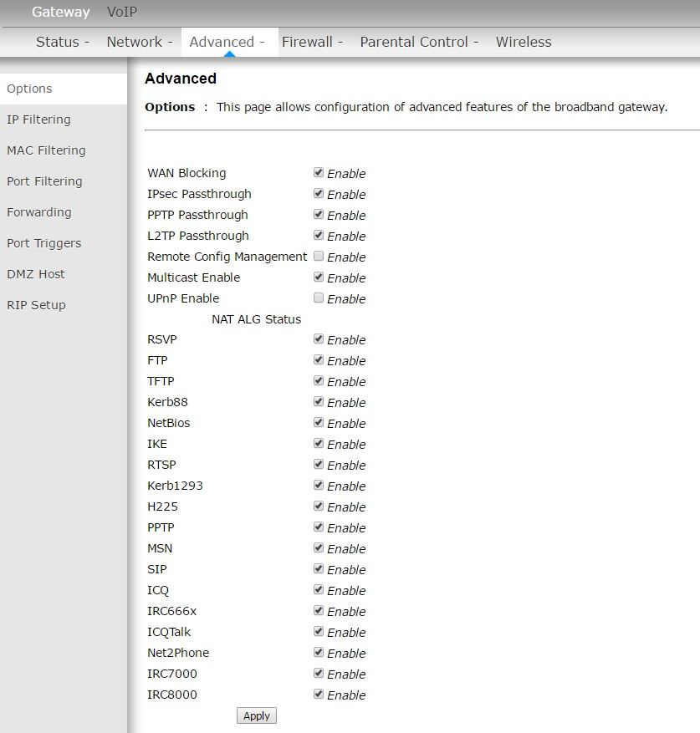This screenshot has width=700, height=733.
Task: Toggle PPTP Passthrough Enable checkbox
Action: 319,215
